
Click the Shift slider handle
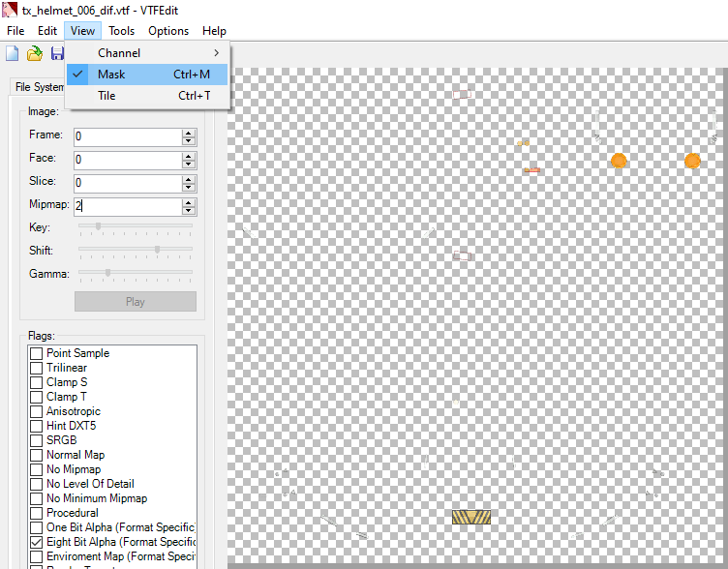(x=158, y=250)
